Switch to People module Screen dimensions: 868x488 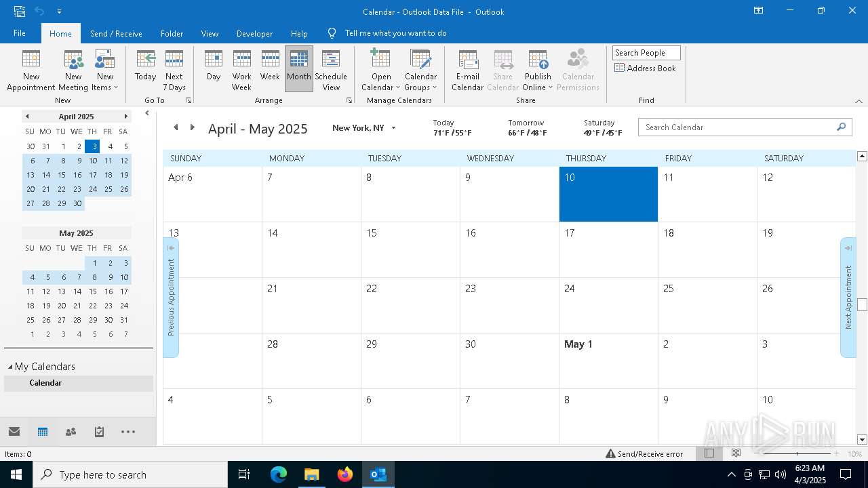pyautogui.click(x=71, y=432)
